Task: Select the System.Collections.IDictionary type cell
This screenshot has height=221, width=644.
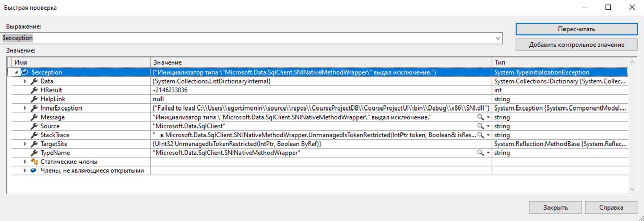Action: tap(560, 81)
